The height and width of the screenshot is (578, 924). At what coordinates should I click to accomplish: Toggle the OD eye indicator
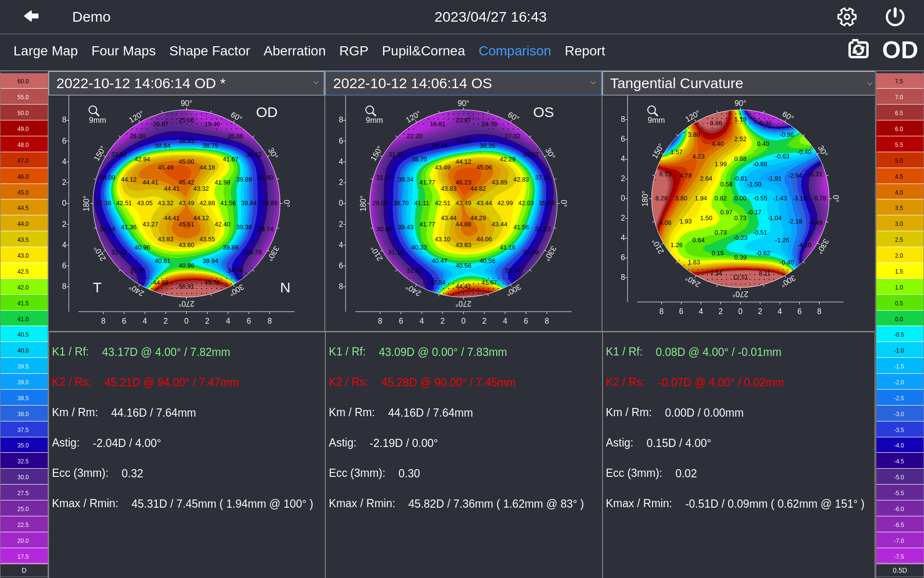(900, 50)
